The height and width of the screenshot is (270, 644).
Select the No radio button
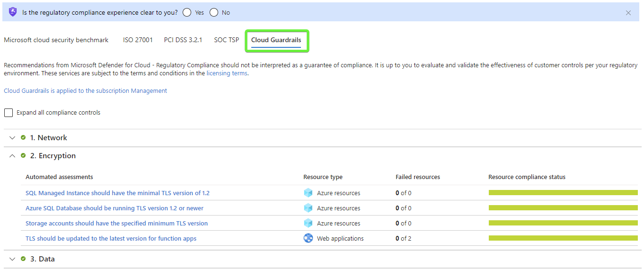[214, 13]
